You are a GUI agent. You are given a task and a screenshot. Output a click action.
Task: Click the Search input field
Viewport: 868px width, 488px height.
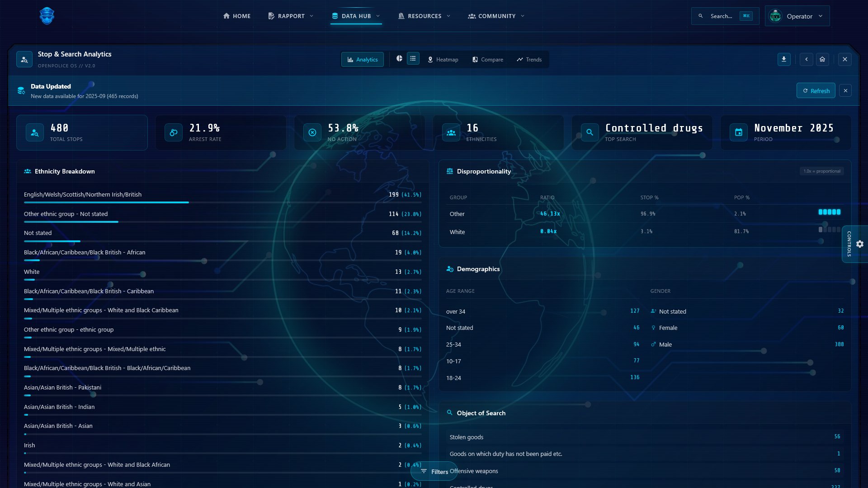[x=722, y=16]
